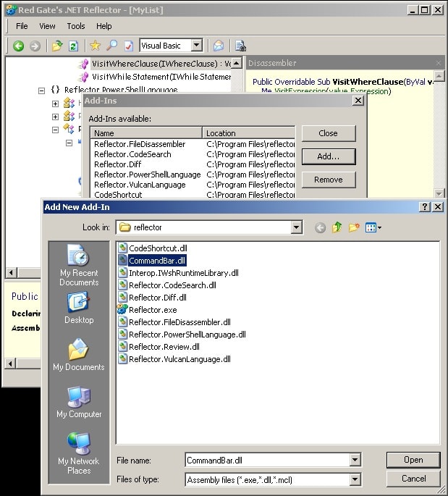
Task: Cancel the Add New Add-In dialog
Action: point(413,479)
